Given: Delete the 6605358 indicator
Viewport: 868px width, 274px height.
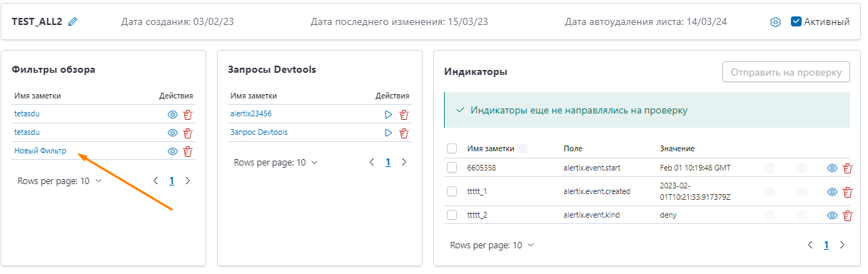Looking at the screenshot, I should (848, 168).
